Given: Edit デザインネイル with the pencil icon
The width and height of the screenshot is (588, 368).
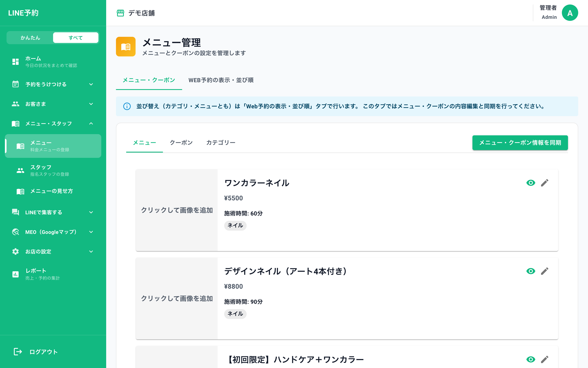Looking at the screenshot, I should coord(545,271).
